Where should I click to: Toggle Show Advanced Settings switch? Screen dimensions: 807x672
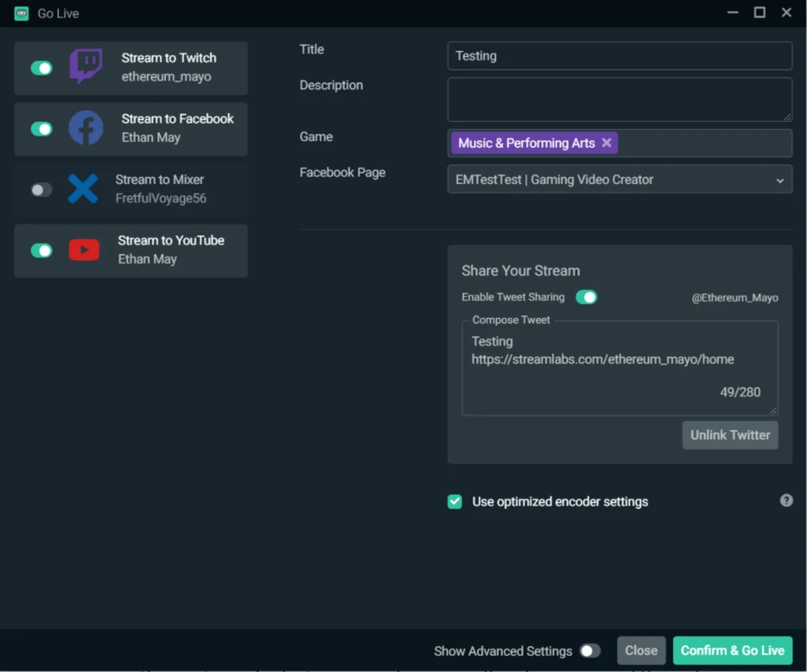[x=590, y=650]
